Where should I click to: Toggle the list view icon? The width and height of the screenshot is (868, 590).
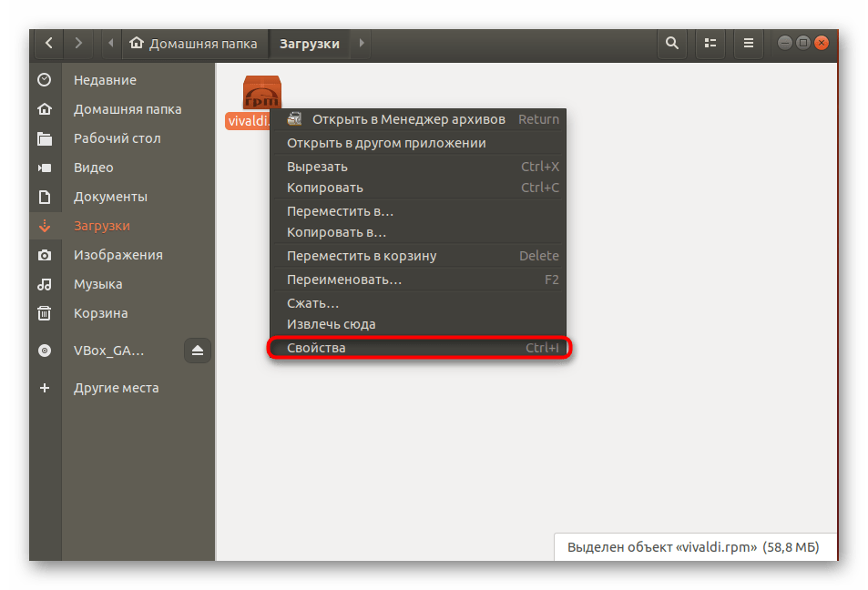click(x=710, y=43)
